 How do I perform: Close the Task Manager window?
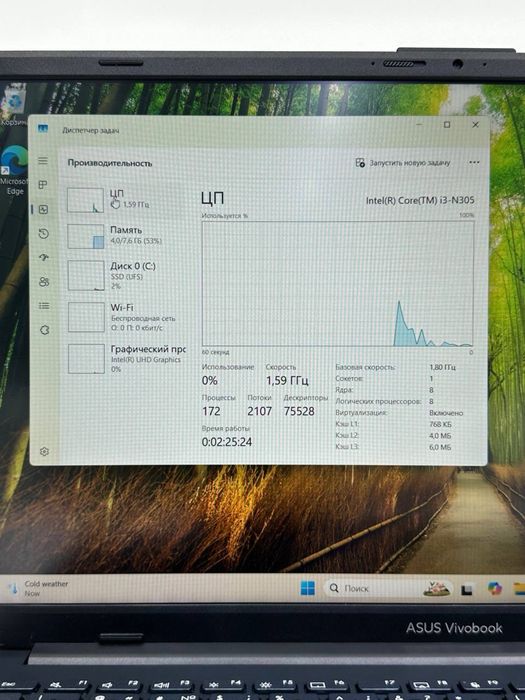coord(475,125)
